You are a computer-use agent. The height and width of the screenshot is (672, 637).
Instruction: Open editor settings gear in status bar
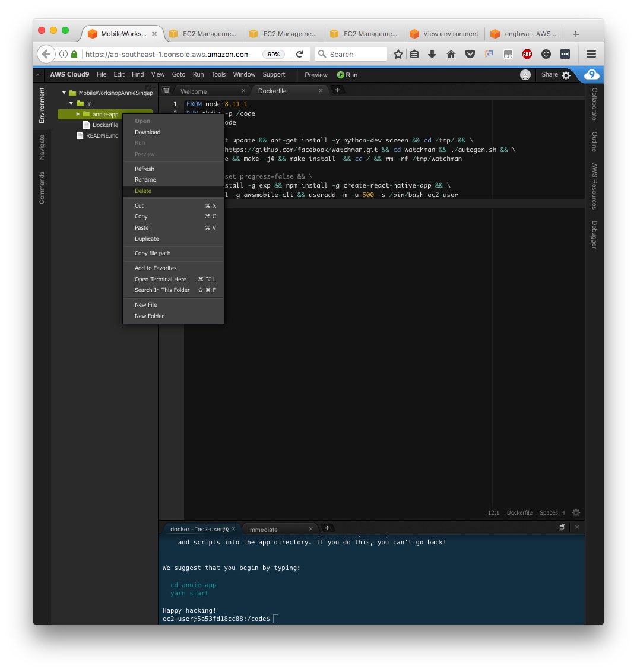[576, 512]
